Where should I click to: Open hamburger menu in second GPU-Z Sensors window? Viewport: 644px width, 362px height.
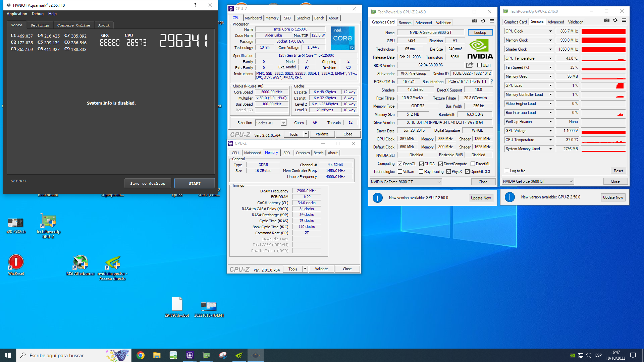click(624, 20)
